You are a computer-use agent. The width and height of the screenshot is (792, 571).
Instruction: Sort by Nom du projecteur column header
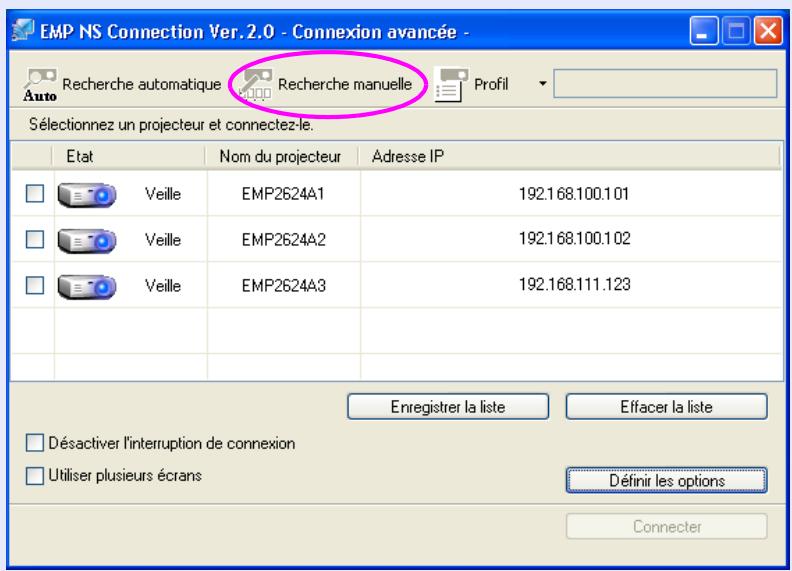pyautogui.click(x=281, y=156)
